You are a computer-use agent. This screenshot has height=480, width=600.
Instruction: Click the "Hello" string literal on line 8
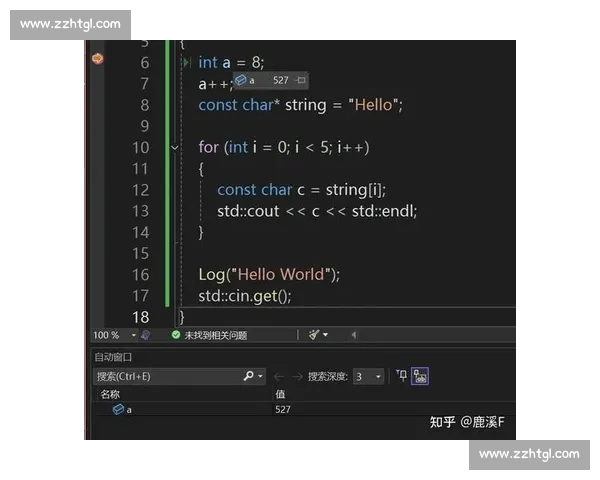(373, 105)
